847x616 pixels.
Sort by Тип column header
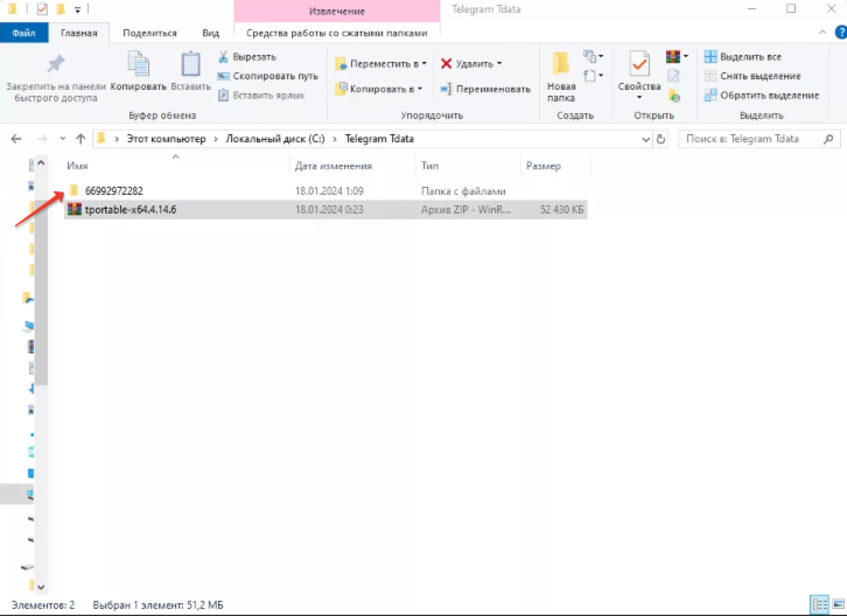pos(430,166)
